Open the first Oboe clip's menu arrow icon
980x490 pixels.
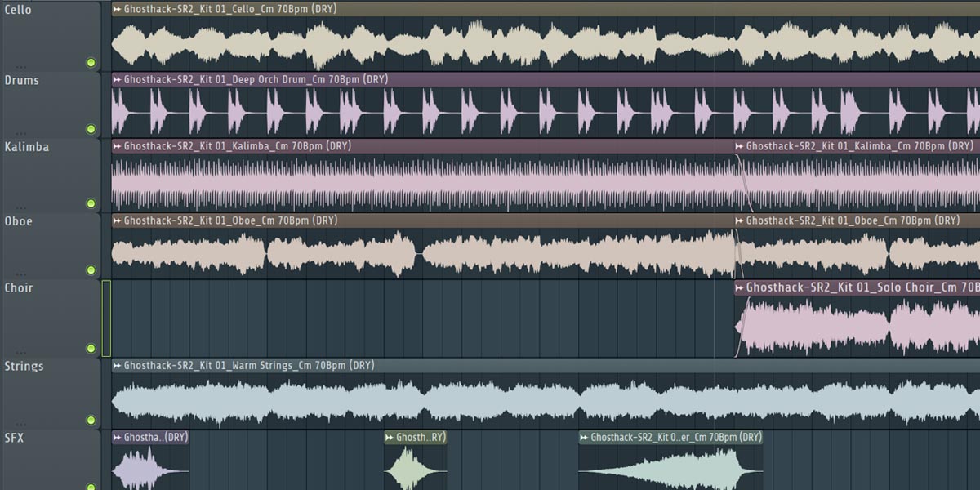point(118,220)
